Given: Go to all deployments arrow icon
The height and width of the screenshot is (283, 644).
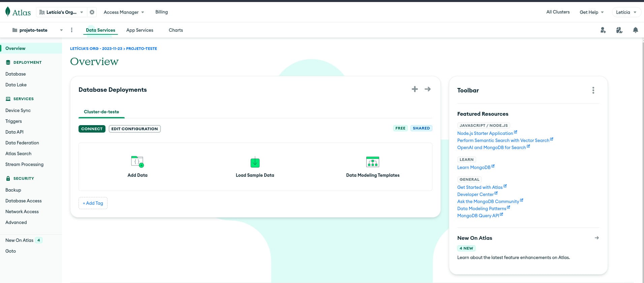Looking at the screenshot, I should [428, 89].
